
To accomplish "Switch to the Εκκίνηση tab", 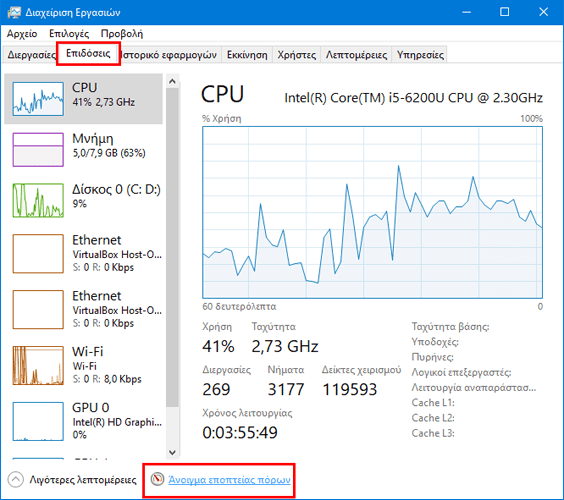I will [x=247, y=55].
